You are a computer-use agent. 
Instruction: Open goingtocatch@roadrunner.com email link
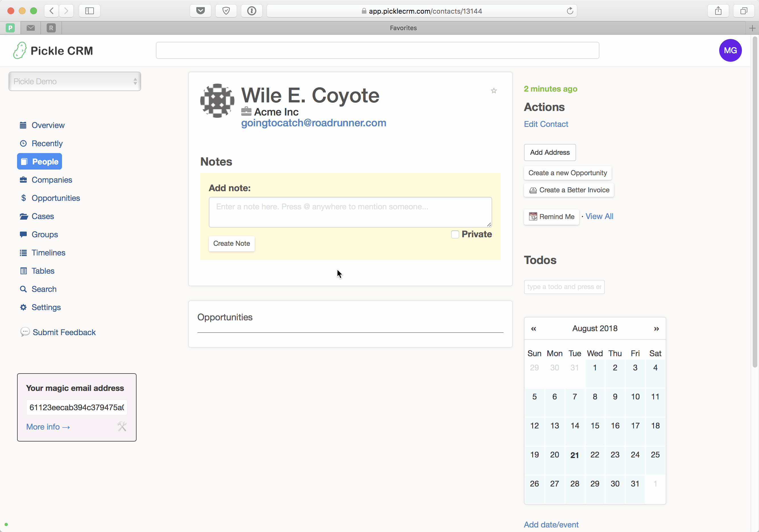click(x=313, y=123)
